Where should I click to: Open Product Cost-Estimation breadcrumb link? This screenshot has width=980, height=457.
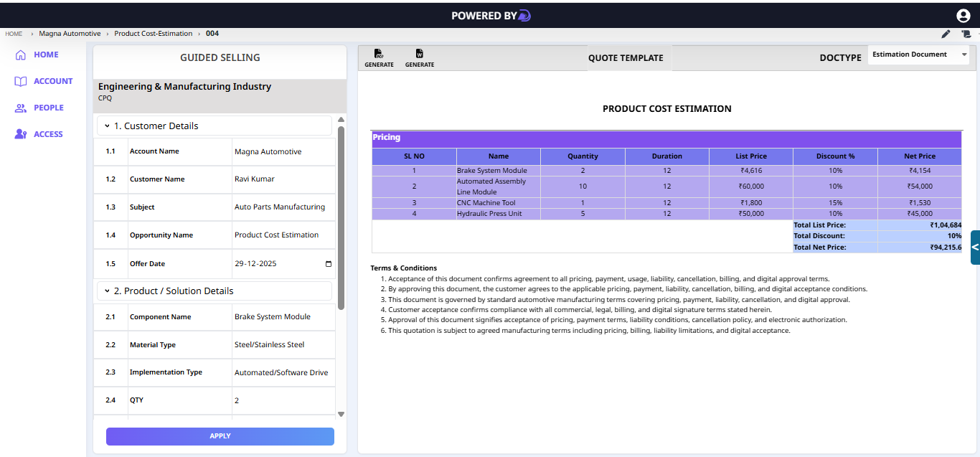154,34
